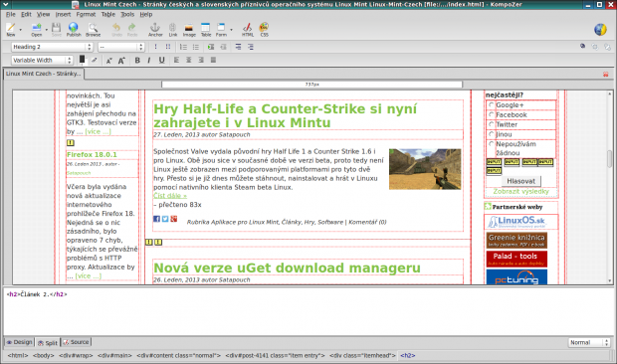Follow the Číst dále link

[x=170, y=196]
